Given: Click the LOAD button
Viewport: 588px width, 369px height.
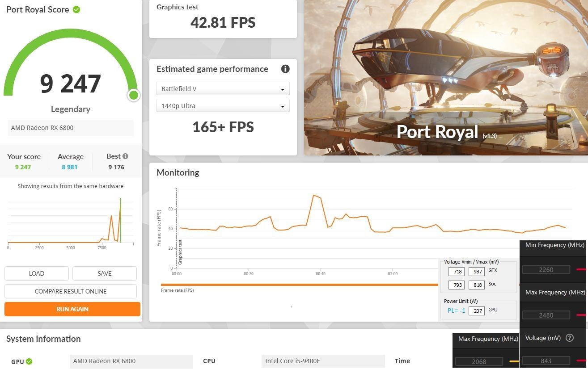Looking at the screenshot, I should (37, 273).
